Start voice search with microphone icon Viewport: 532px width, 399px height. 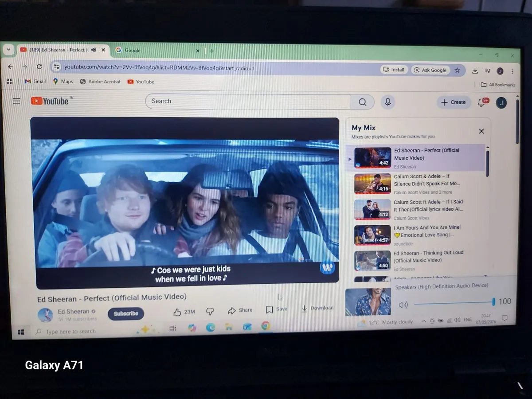tap(387, 102)
